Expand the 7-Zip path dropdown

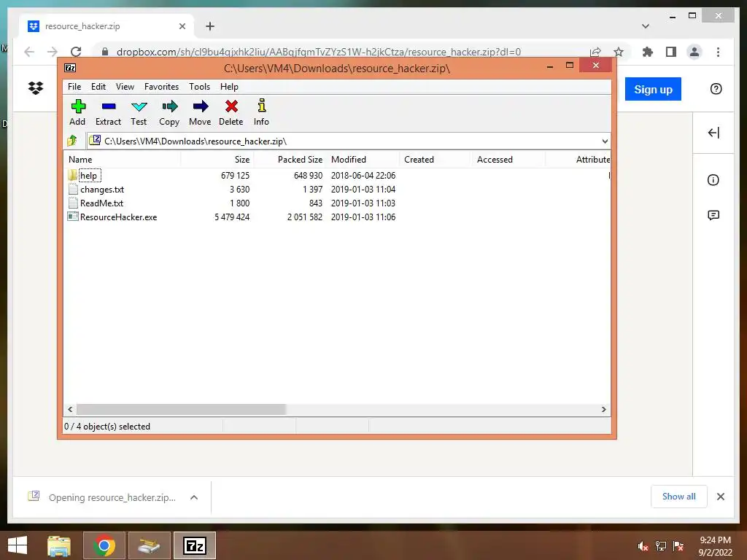point(605,141)
